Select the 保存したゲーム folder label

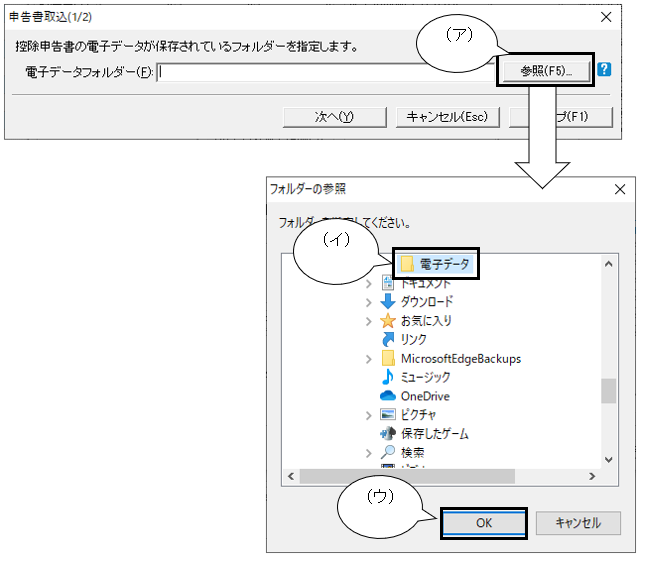tap(435, 433)
